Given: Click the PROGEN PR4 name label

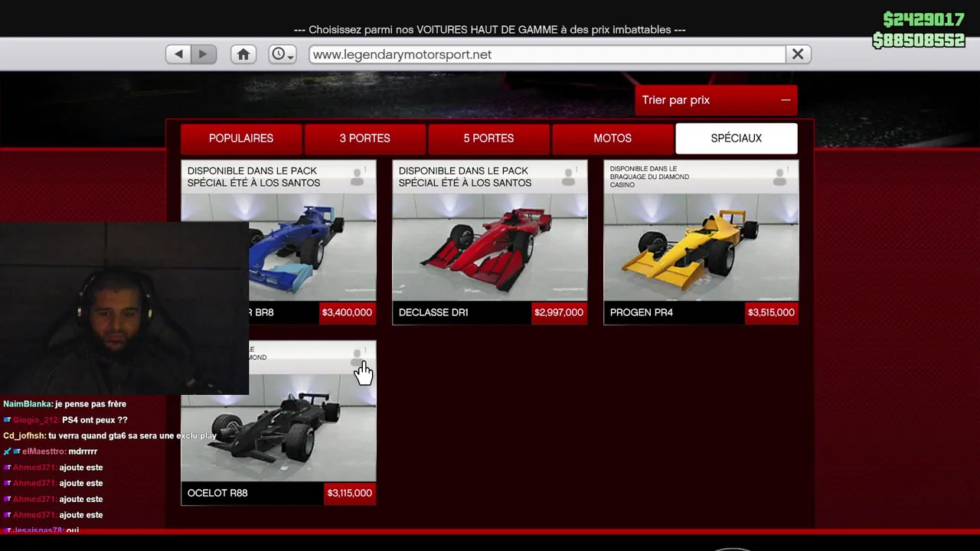Looking at the screenshot, I should coord(642,312).
